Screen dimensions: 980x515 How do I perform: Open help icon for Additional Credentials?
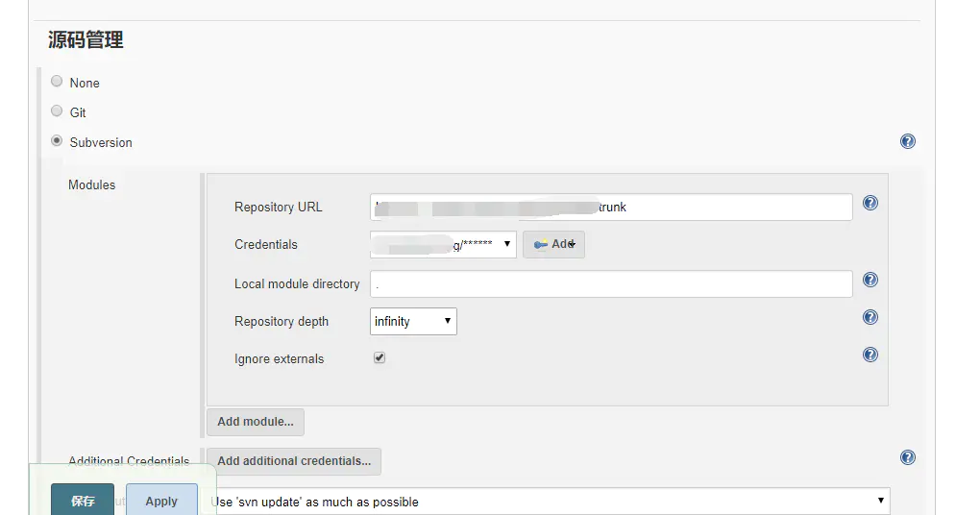pyautogui.click(x=908, y=457)
